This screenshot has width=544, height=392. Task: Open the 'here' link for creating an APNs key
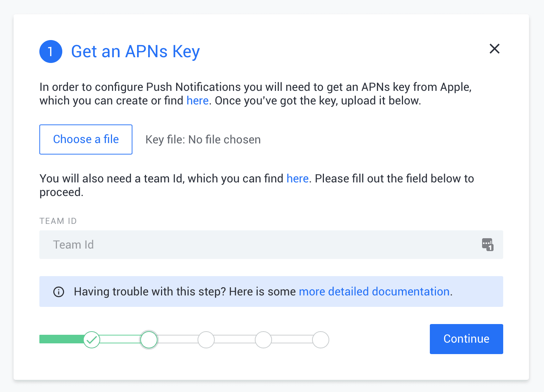pos(197,101)
